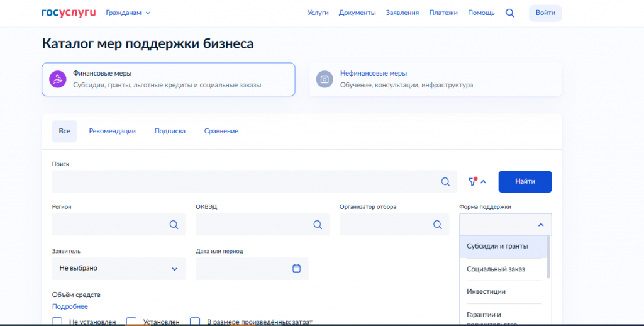
Task: Select the Финансовые меры card
Action: tap(169, 79)
